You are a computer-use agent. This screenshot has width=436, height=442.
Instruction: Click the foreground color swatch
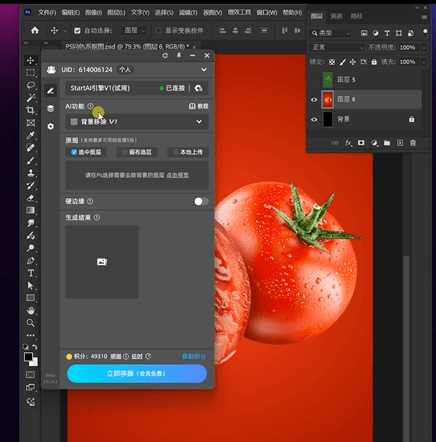coord(28,357)
